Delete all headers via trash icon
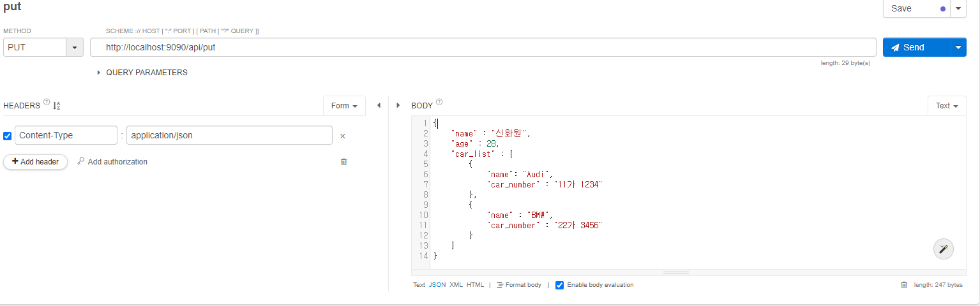980x306 pixels. (x=343, y=162)
